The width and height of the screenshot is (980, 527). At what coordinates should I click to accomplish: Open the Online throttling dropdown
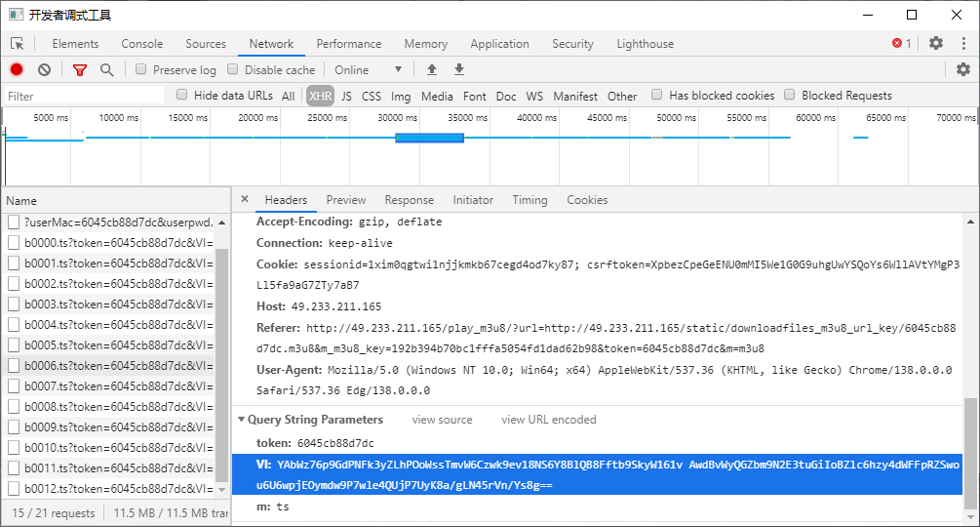pyautogui.click(x=368, y=69)
